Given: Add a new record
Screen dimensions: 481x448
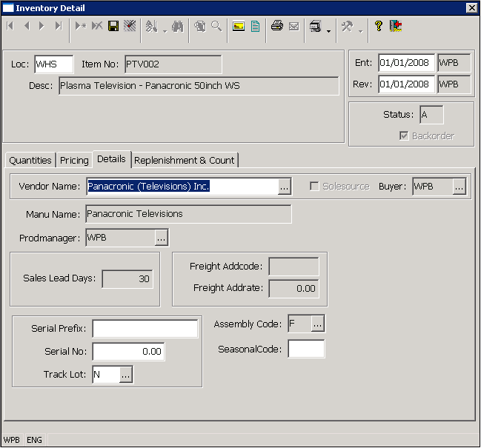Looking at the screenshot, I should [81, 26].
